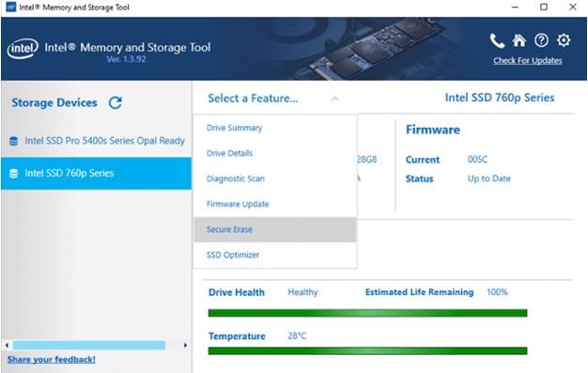588x373 pixels.
Task: Select Intel SSD Pro 5400s Series device
Action: pos(97,141)
